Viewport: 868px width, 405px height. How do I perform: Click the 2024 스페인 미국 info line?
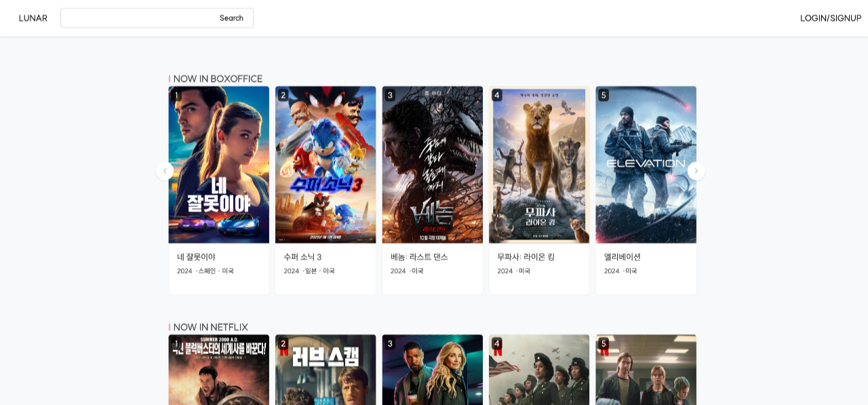click(205, 271)
